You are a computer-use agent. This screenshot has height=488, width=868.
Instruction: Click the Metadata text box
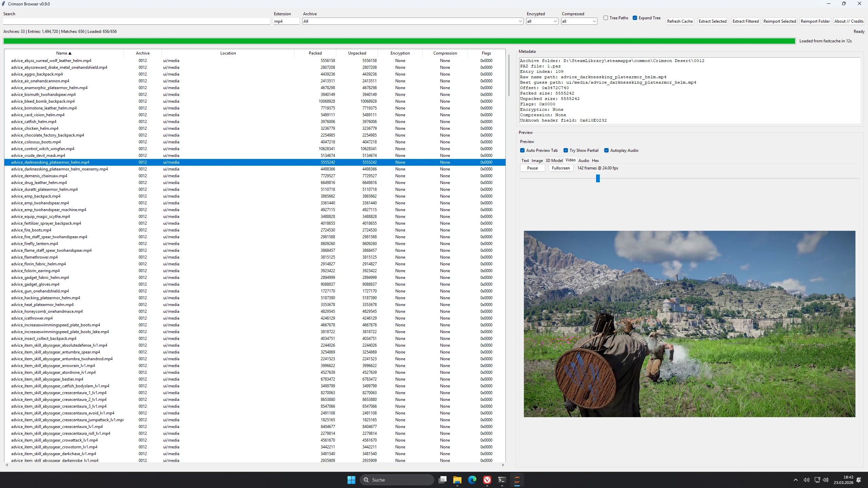[x=690, y=90]
